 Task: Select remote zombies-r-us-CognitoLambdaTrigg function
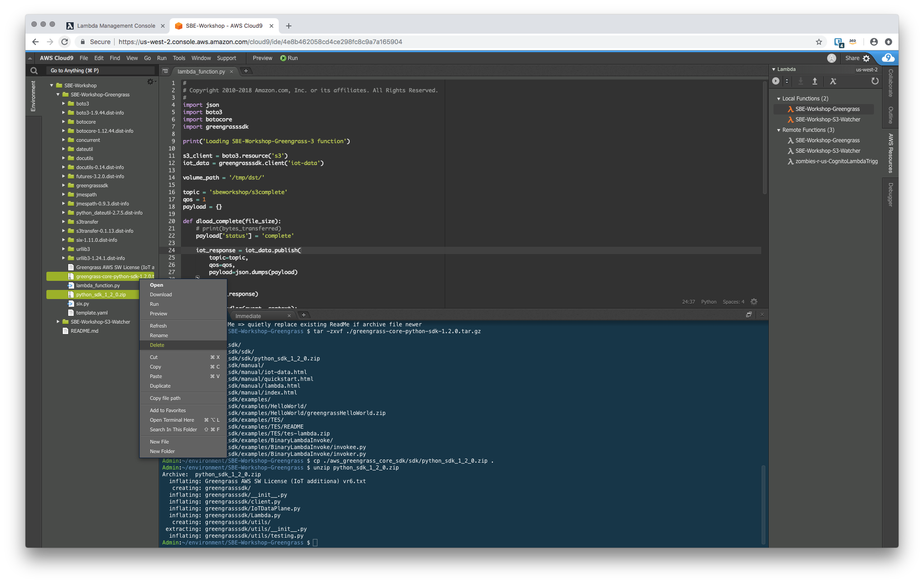click(x=833, y=161)
